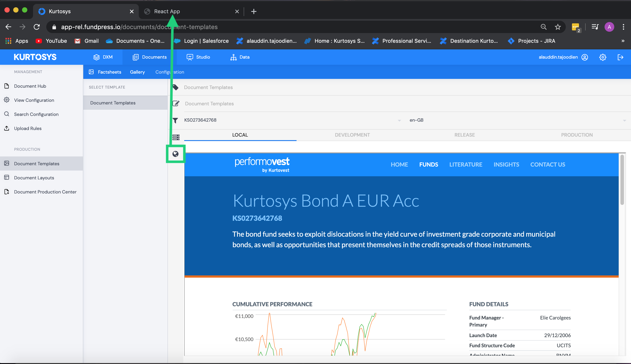Open the Chrome three-dot menu
Screen dimensions: 631x364
pos(624,27)
